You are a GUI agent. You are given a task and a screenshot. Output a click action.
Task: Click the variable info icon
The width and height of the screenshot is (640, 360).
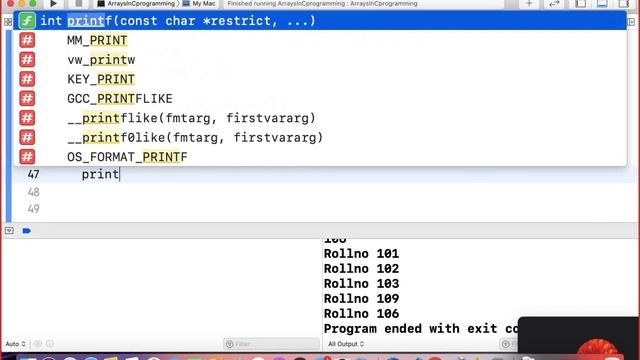[x=50, y=344]
